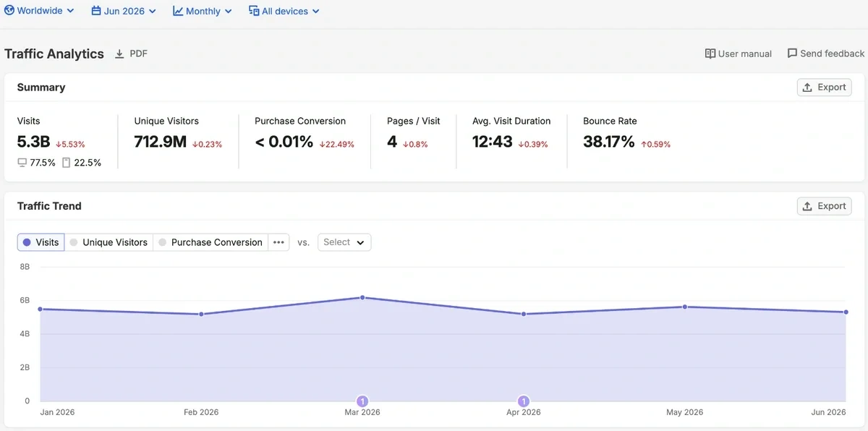
Task: Export the Traffic Trend chart
Action: (x=824, y=206)
